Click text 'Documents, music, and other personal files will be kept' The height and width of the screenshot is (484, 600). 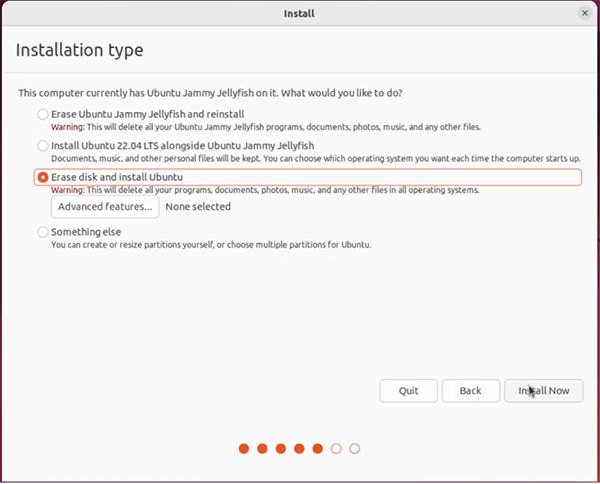pos(156,158)
